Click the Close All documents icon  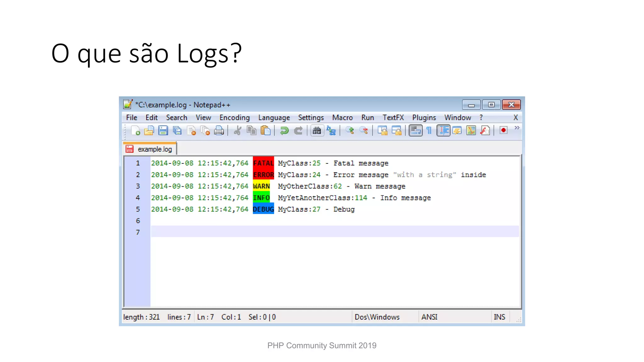(205, 130)
